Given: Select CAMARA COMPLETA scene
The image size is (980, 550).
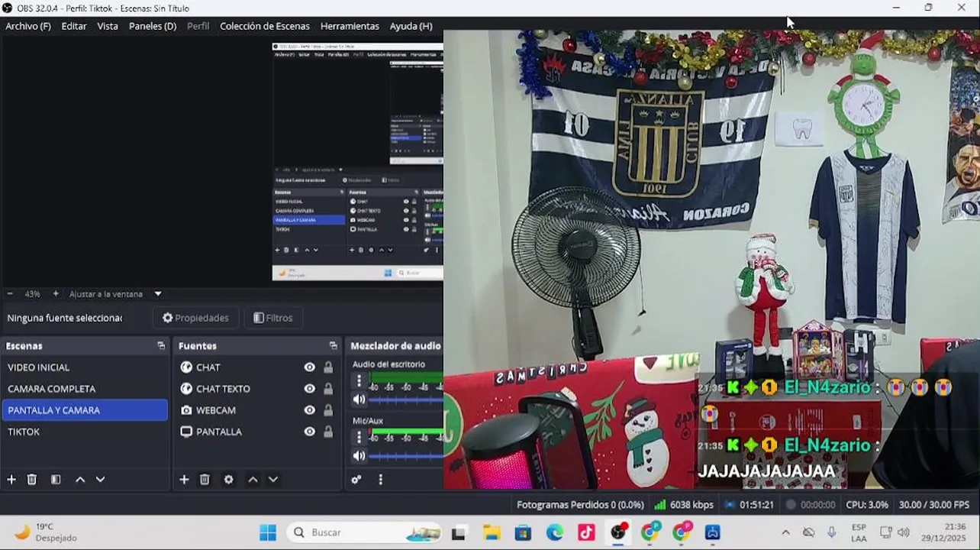Looking at the screenshot, I should [85, 389].
